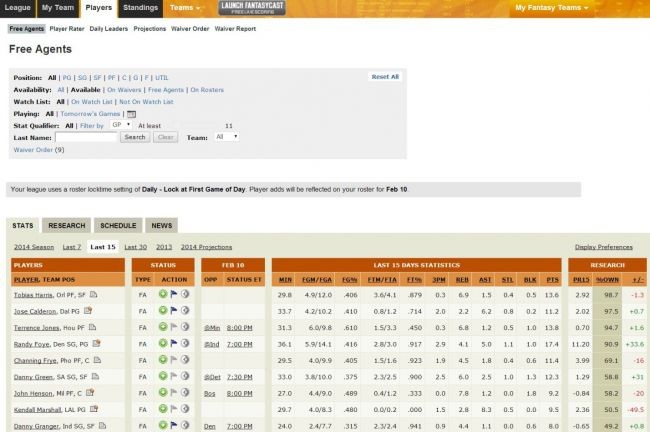This screenshot has height=432, width=650.
Task: Open trade icon in Tobias Harris row
Action: click(x=185, y=294)
